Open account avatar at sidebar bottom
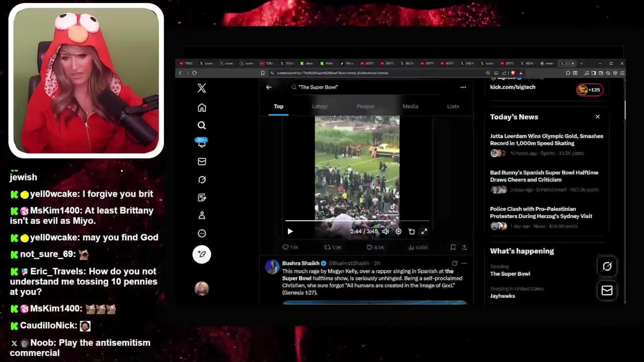 click(x=202, y=288)
